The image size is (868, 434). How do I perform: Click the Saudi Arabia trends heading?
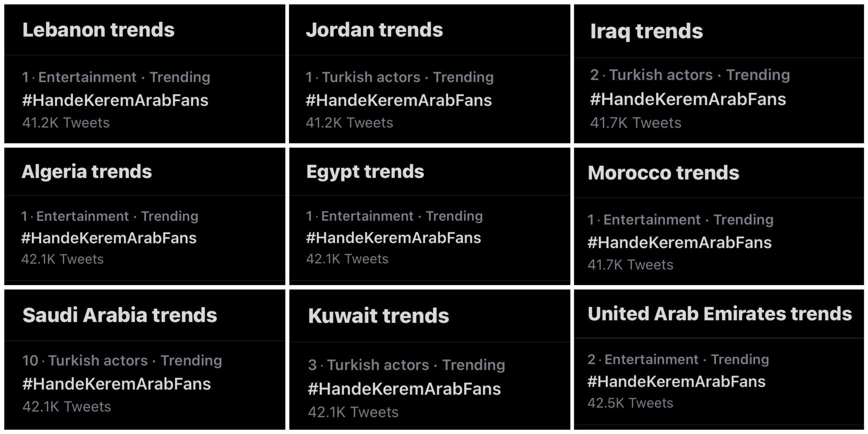120,315
